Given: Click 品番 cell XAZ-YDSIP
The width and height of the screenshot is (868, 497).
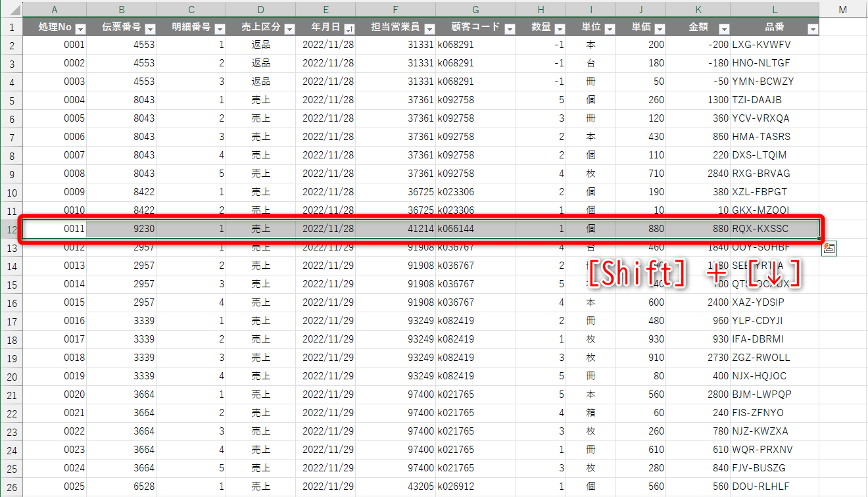Looking at the screenshot, I should pos(775,302).
